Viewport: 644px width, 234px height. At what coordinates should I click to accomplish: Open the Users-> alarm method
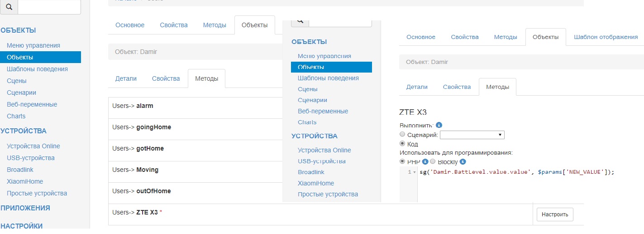[x=144, y=106]
